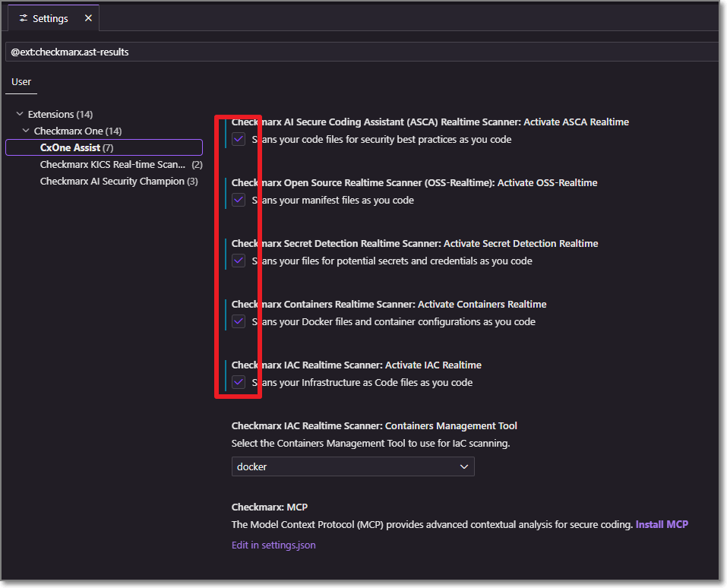Click the settings search input field

click(361, 52)
